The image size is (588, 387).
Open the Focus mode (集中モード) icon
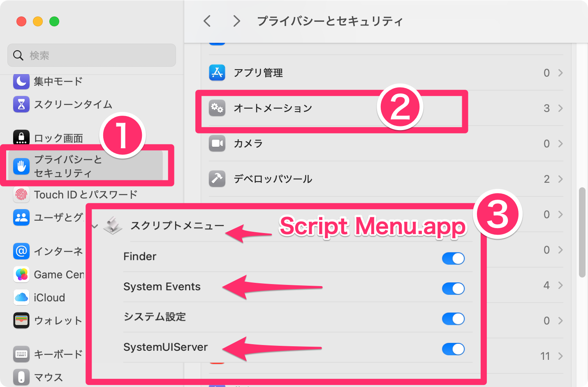[21, 81]
